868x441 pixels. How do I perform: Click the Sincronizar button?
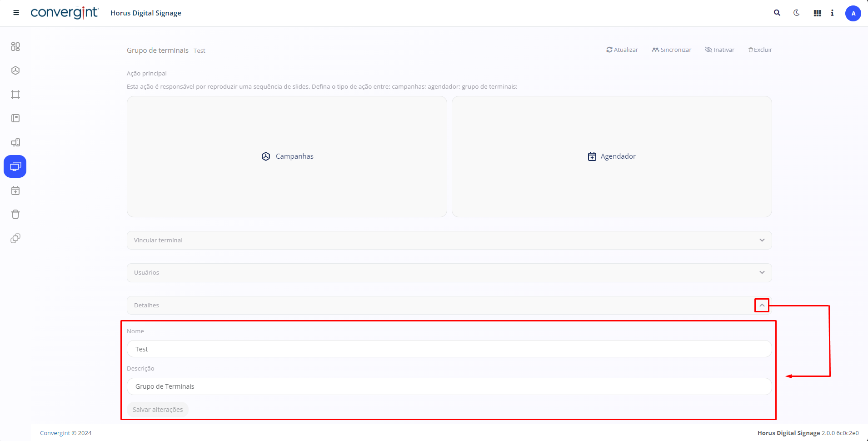tap(671, 50)
